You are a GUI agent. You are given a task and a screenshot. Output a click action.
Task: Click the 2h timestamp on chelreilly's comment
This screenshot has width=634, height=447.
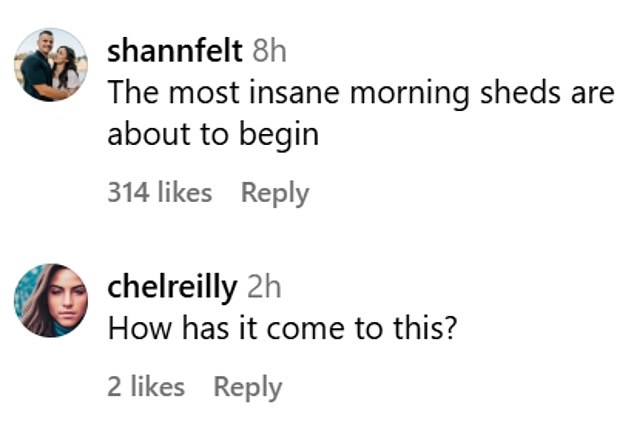[x=263, y=287]
